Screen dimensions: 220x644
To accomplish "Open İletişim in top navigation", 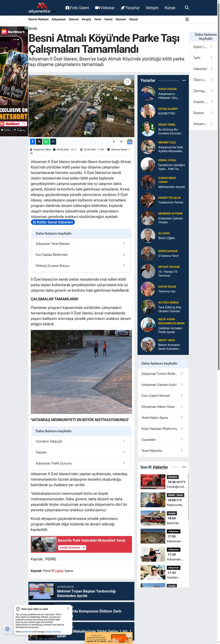I will (152, 8).
